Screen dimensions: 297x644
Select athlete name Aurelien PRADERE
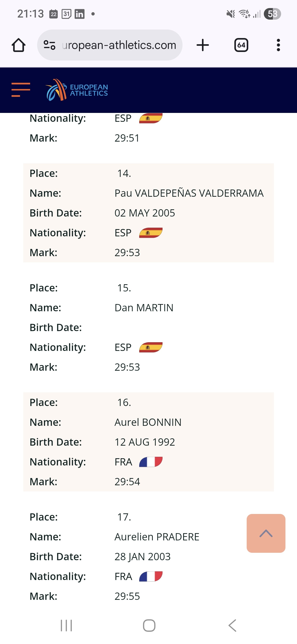click(x=157, y=537)
